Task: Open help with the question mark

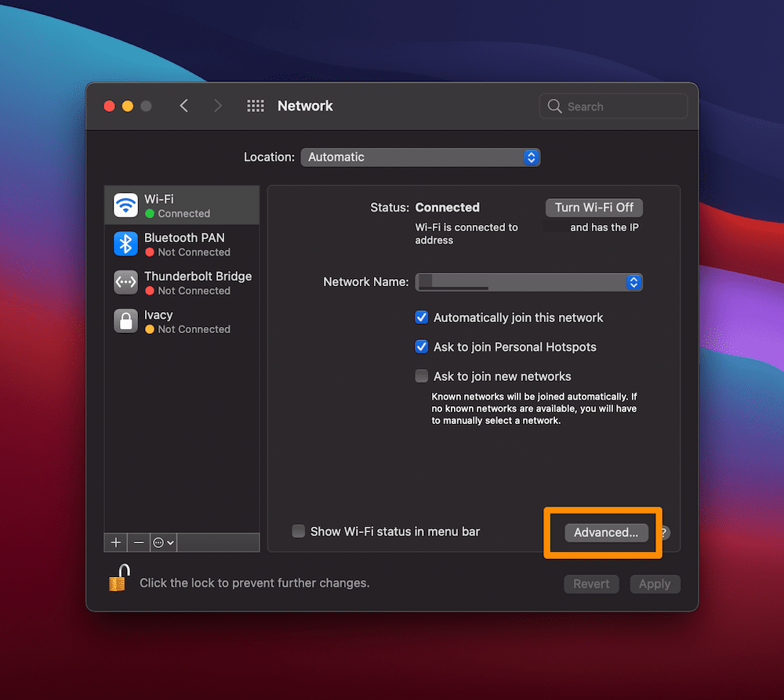Action: tap(663, 532)
